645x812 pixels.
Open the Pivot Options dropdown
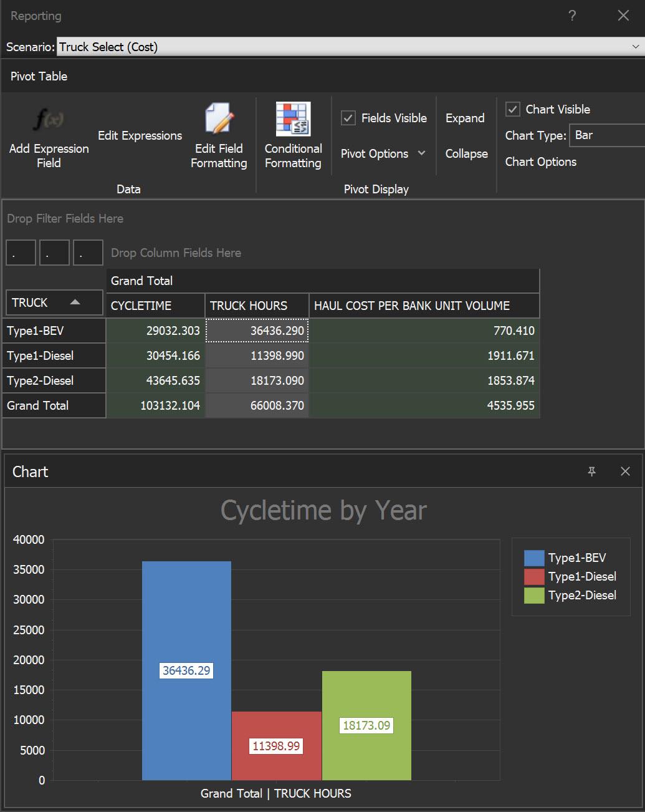tap(383, 153)
